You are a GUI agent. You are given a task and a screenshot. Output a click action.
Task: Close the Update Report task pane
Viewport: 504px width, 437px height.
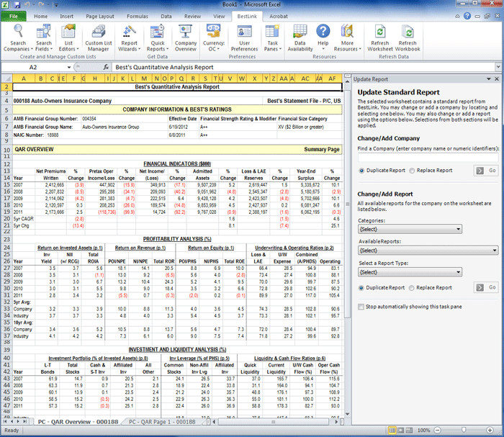click(497, 78)
